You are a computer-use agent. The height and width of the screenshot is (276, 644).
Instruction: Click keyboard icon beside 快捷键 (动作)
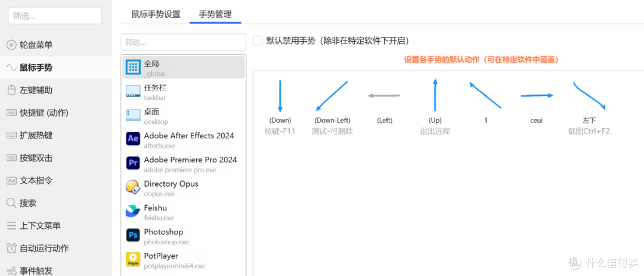pos(11,113)
